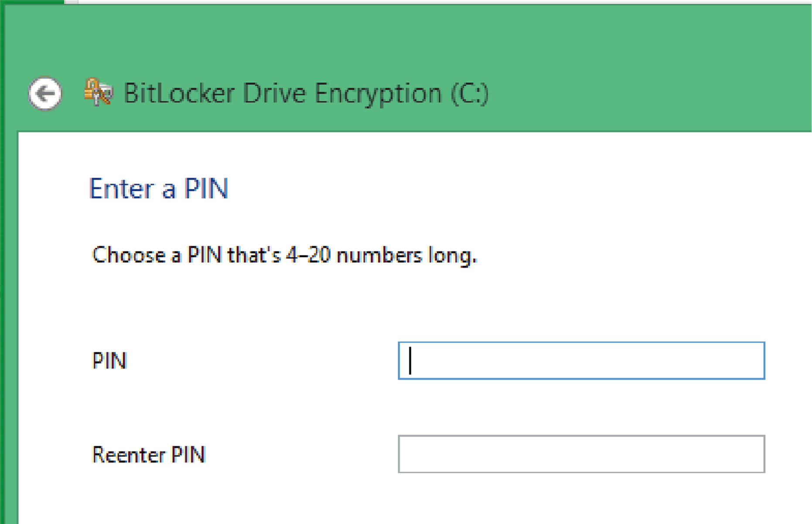Viewport: 812px width, 524px height.
Task: Click the word "BitLocker" in the header
Action: (x=179, y=93)
